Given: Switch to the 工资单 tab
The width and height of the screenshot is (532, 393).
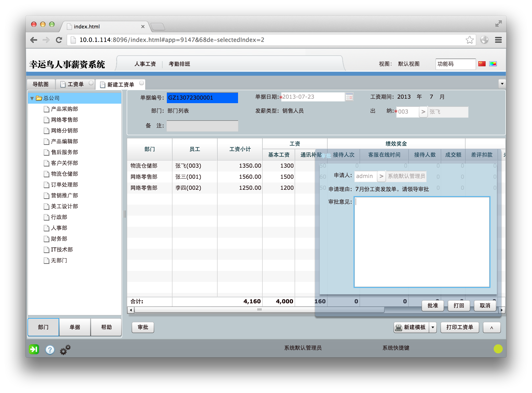Looking at the screenshot, I should pos(76,84).
